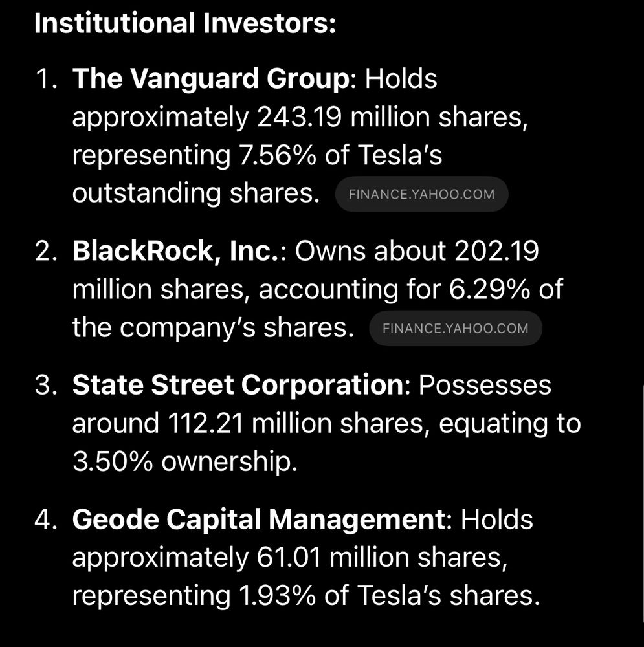Click list number 4 marker
The image size is (644, 647).
[x=46, y=519]
